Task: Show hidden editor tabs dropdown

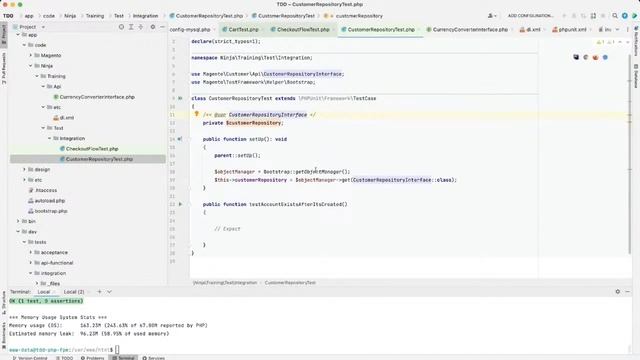Action: click(618, 29)
